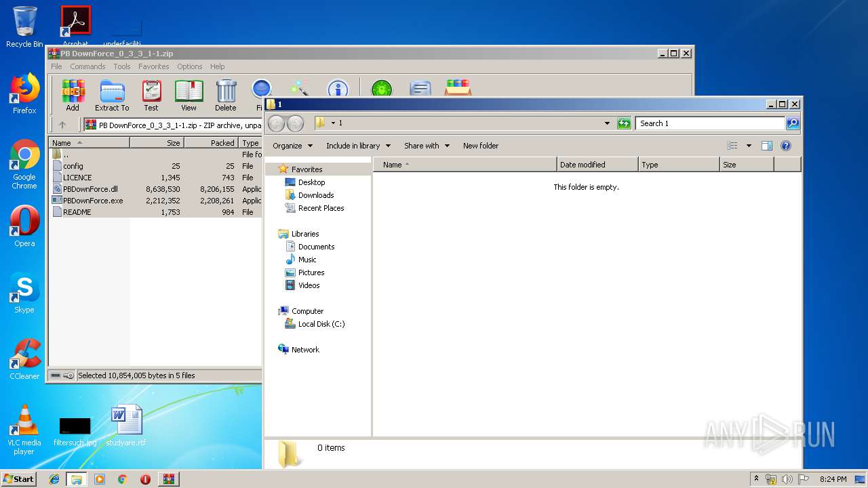Open the Help menu in WinRAR
Viewport: 868px width, 488px height.
(x=217, y=66)
